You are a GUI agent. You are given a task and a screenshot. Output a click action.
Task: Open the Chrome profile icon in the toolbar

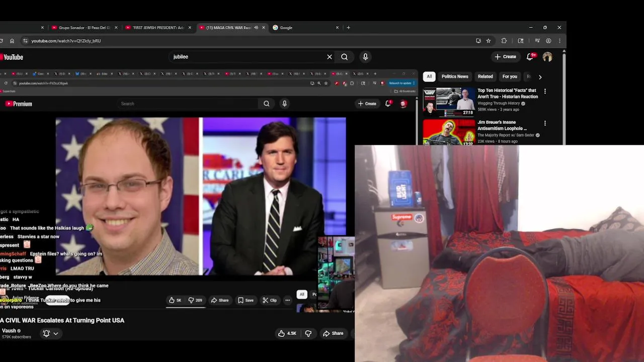click(x=548, y=41)
